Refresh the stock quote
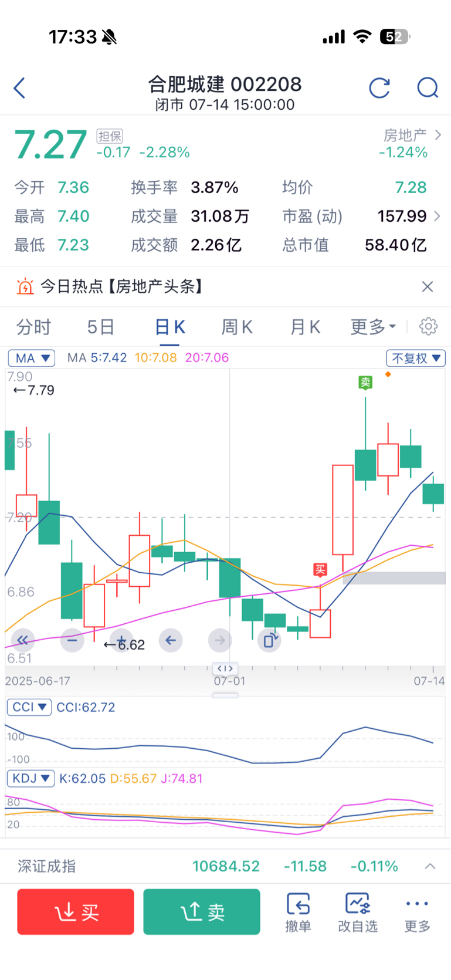 coord(379,88)
